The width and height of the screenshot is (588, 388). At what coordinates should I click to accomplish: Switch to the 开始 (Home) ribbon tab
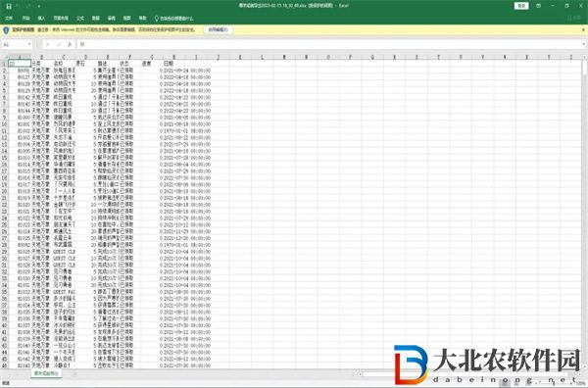point(25,18)
